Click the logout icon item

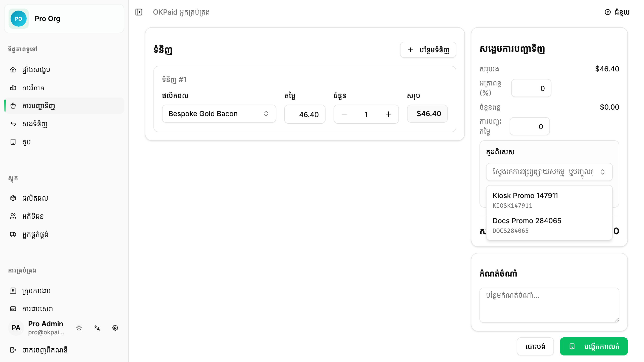click(x=64, y=350)
